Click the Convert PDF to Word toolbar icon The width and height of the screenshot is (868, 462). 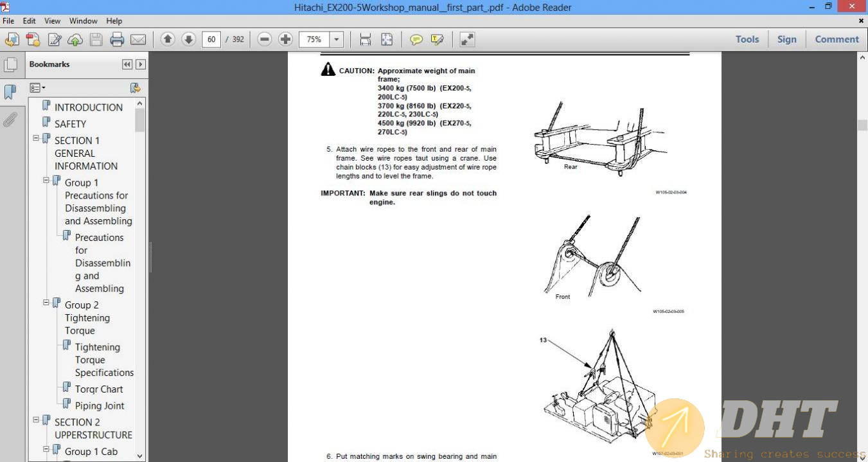[x=33, y=40]
